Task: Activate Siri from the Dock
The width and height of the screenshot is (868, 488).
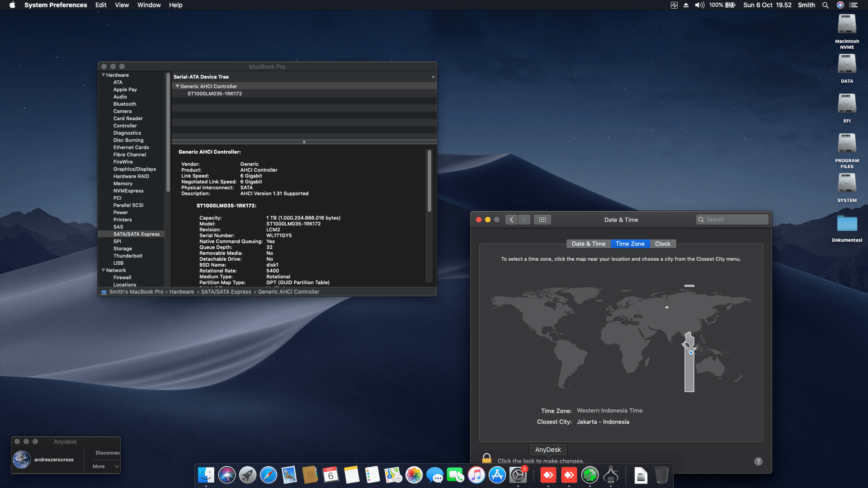Action: (x=227, y=475)
